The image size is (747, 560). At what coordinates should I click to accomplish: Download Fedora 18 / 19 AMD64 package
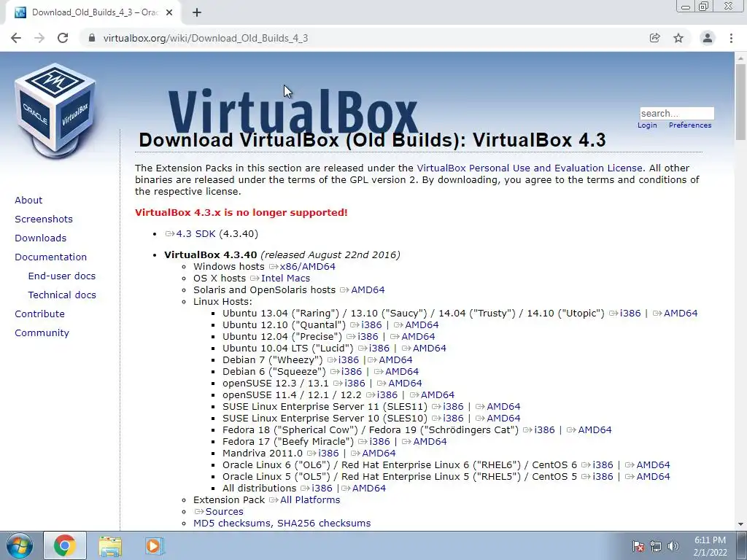pyautogui.click(x=595, y=430)
